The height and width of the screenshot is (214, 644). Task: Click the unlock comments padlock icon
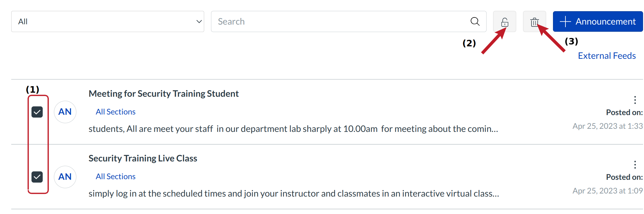[504, 22]
